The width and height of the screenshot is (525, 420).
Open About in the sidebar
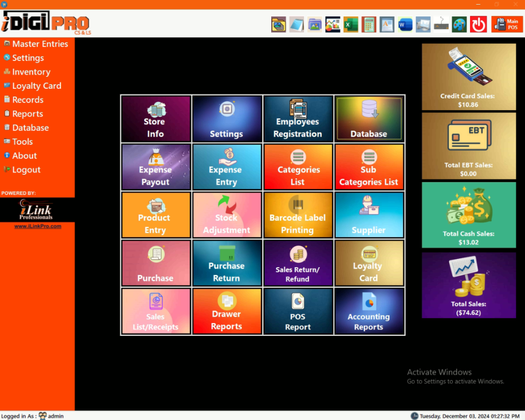(20, 156)
